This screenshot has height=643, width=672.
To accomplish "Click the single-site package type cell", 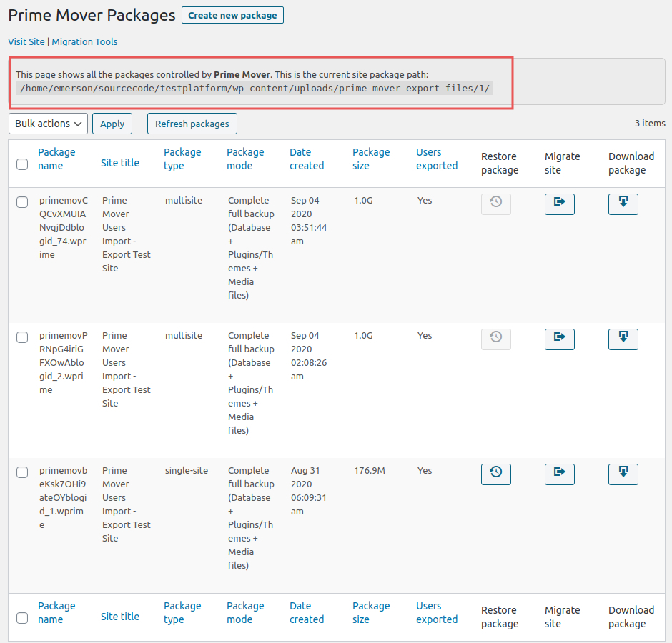I will [x=187, y=470].
